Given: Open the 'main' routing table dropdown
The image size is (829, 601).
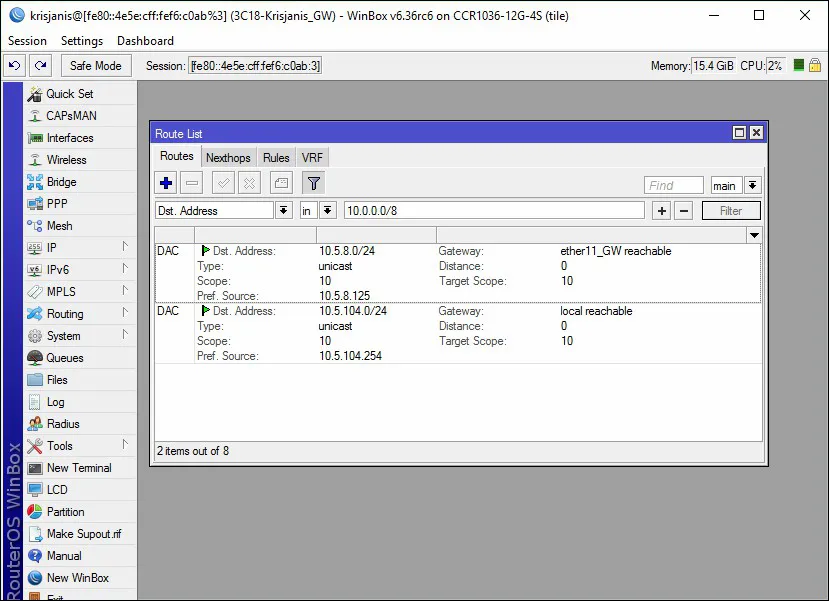Looking at the screenshot, I should pyautogui.click(x=752, y=185).
